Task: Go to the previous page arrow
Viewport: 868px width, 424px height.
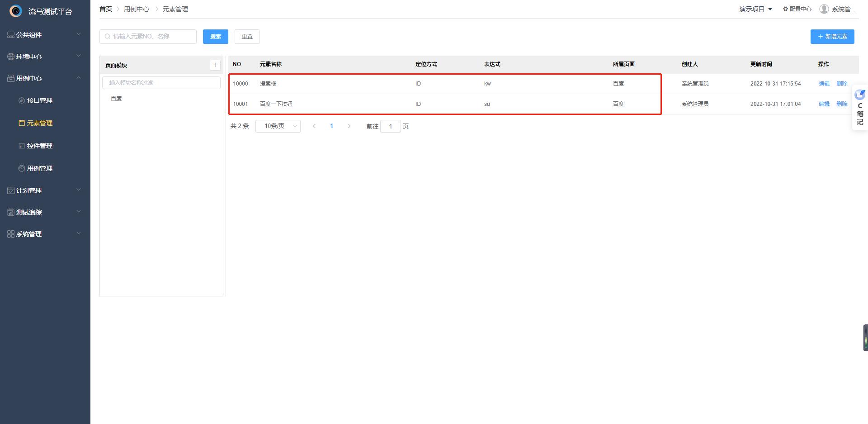Action: tap(314, 126)
